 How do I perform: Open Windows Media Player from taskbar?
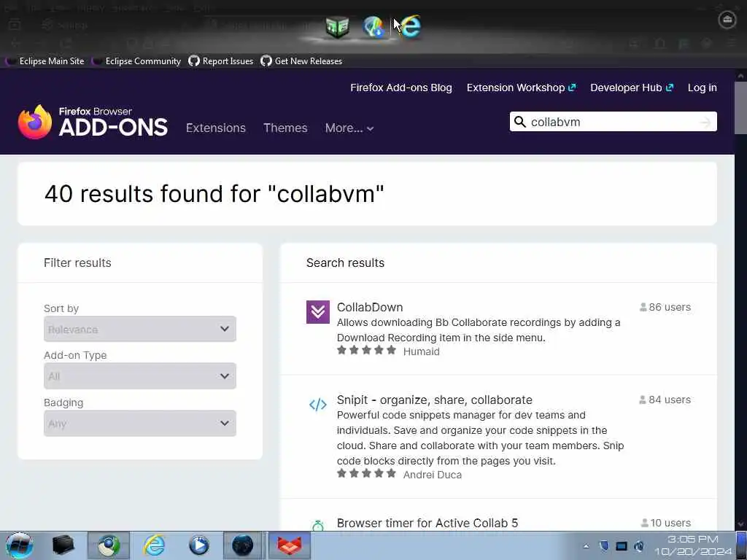pos(198,545)
